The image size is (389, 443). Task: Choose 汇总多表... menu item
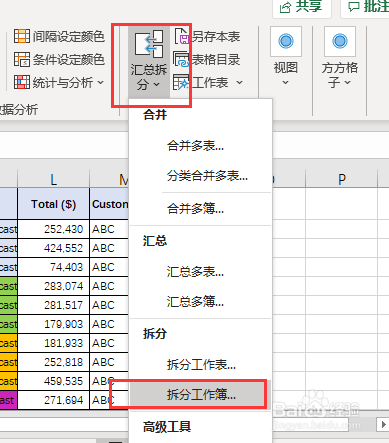click(200, 272)
